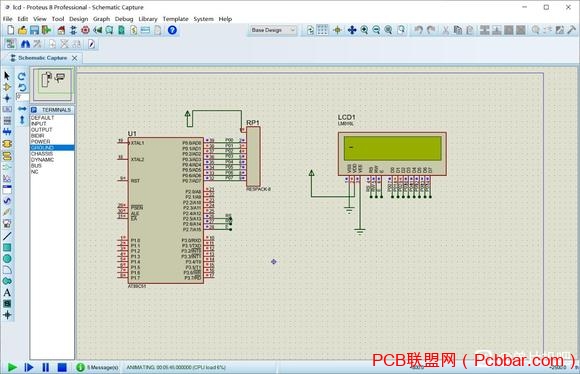The height and width of the screenshot is (374, 580).
Task: Select the Text Script 'A' tool
Action: [x=7, y=293]
